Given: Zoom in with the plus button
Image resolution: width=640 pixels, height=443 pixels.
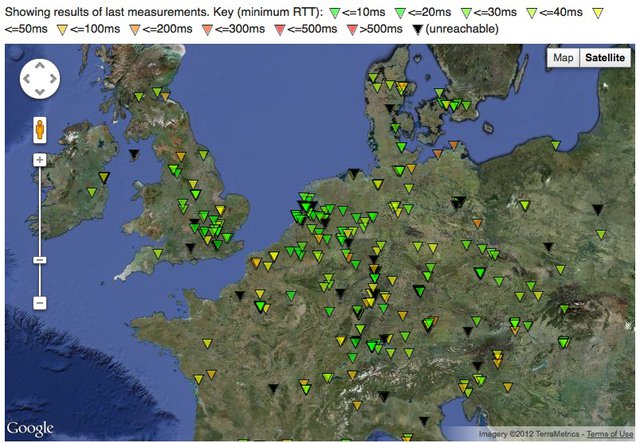Looking at the screenshot, I should pyautogui.click(x=40, y=160).
